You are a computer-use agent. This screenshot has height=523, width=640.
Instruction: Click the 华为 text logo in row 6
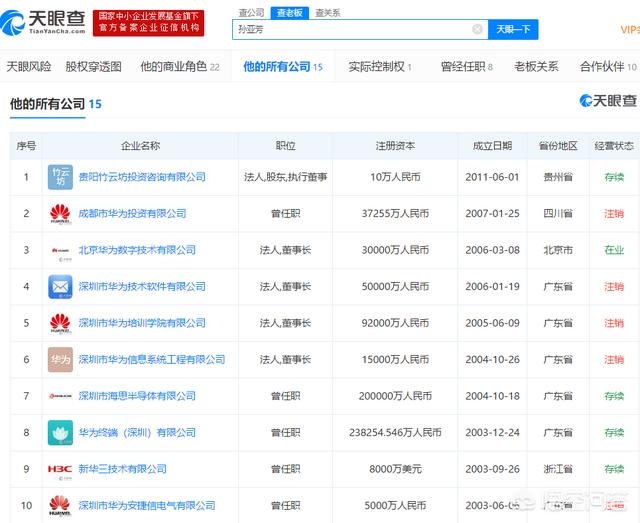pyautogui.click(x=60, y=359)
